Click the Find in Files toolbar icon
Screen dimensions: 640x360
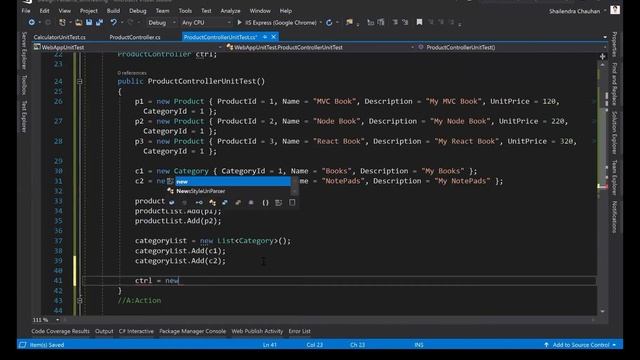click(x=349, y=22)
